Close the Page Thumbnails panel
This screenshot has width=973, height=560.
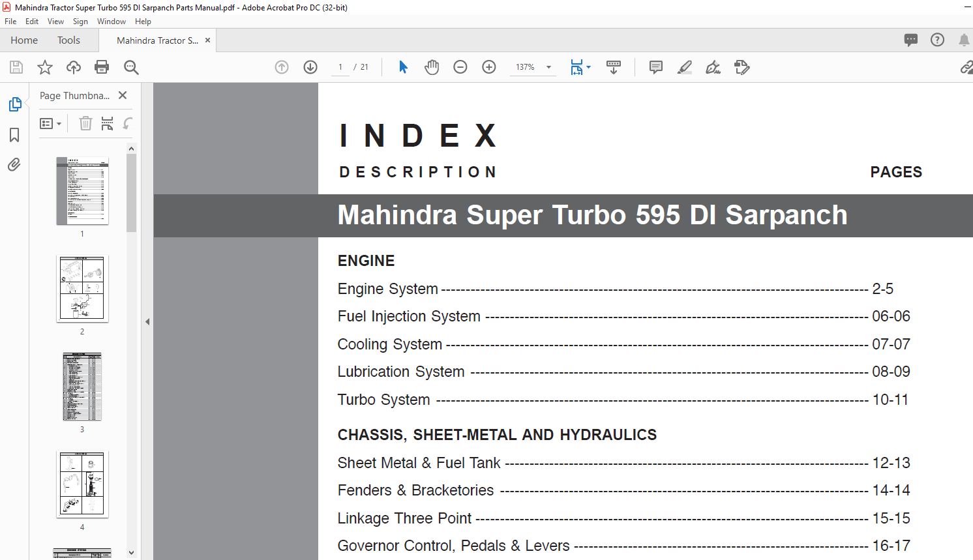click(x=123, y=95)
